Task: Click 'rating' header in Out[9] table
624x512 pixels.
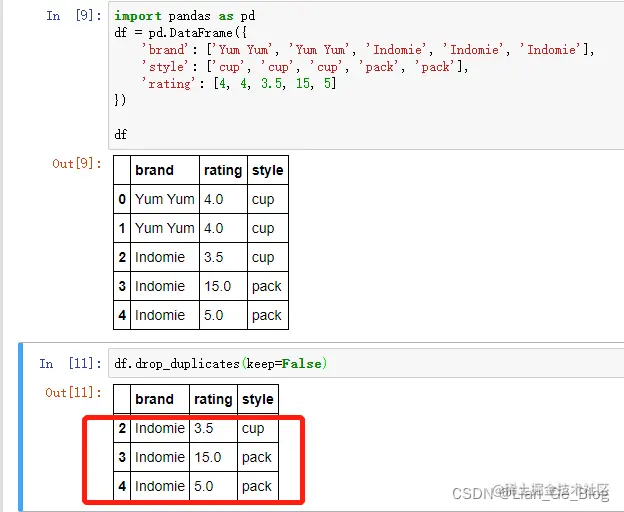Action: [x=223, y=170]
